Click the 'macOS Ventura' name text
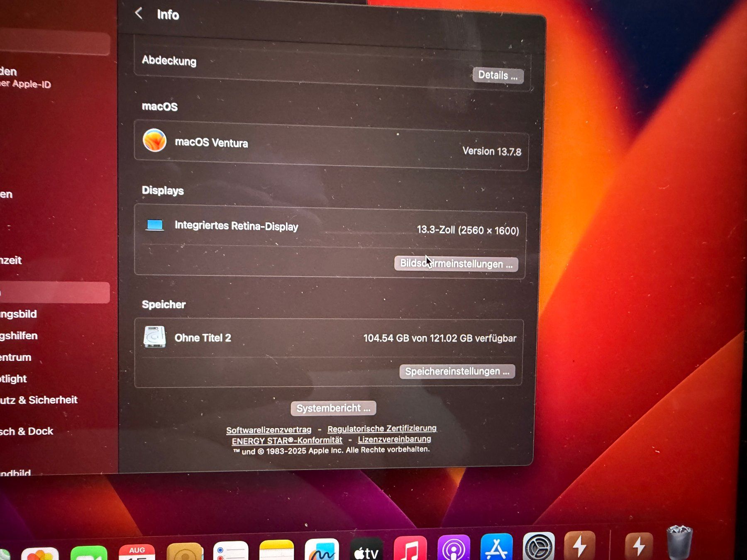Viewport: 747px width, 560px height. 211,143
